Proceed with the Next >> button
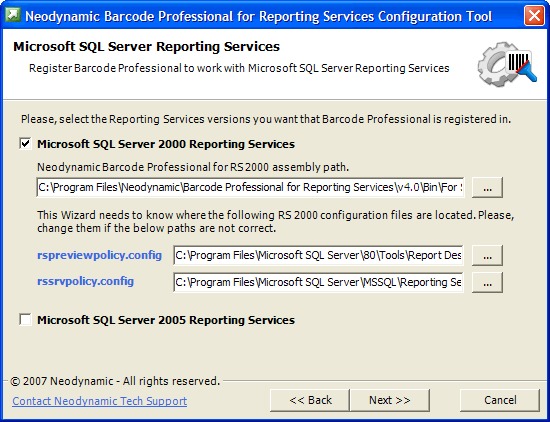Viewport: 550px width, 422px height. click(390, 400)
